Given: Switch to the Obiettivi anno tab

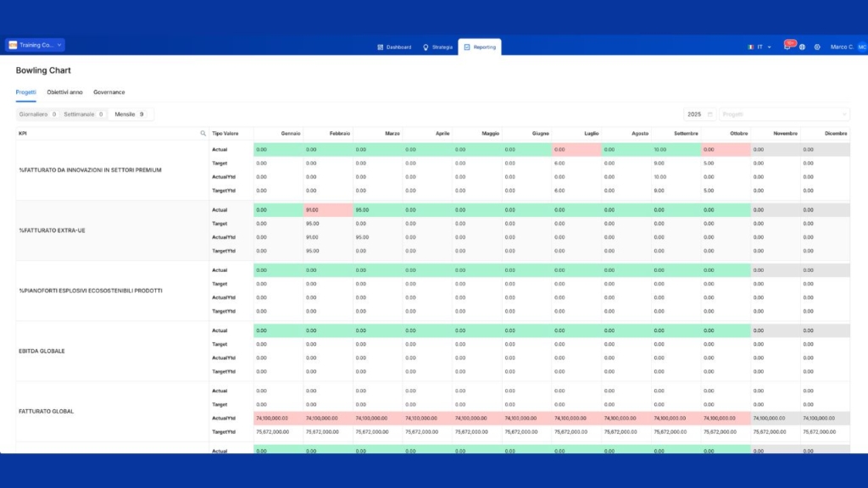Looking at the screenshot, I should click(64, 91).
